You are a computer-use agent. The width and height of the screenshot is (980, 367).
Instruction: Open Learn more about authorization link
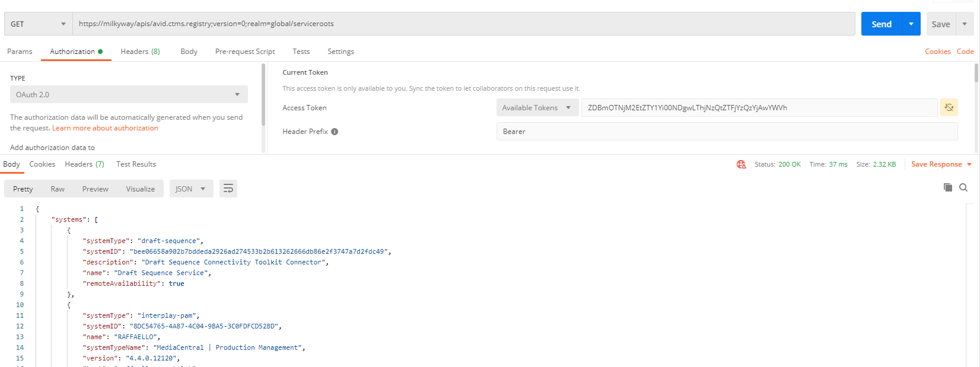[x=105, y=128]
